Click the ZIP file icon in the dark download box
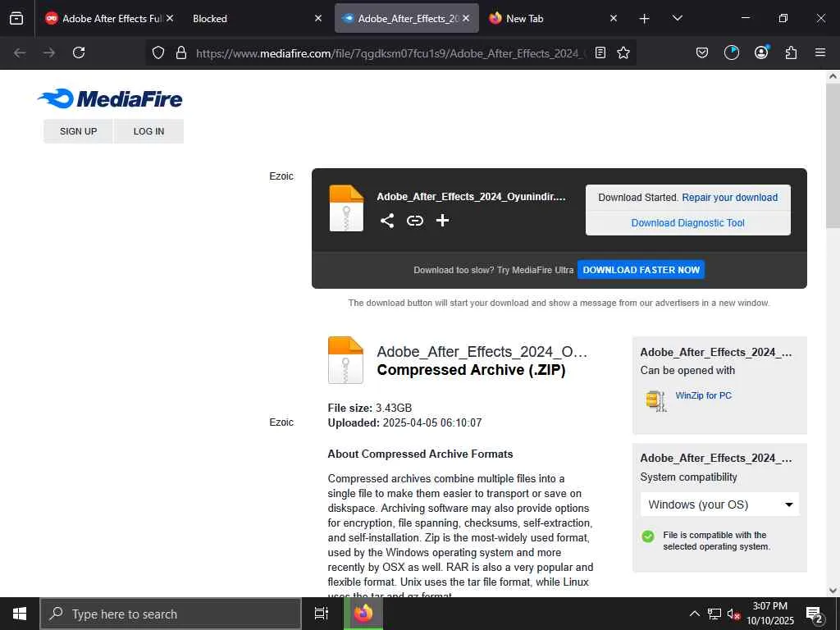 [x=346, y=208]
